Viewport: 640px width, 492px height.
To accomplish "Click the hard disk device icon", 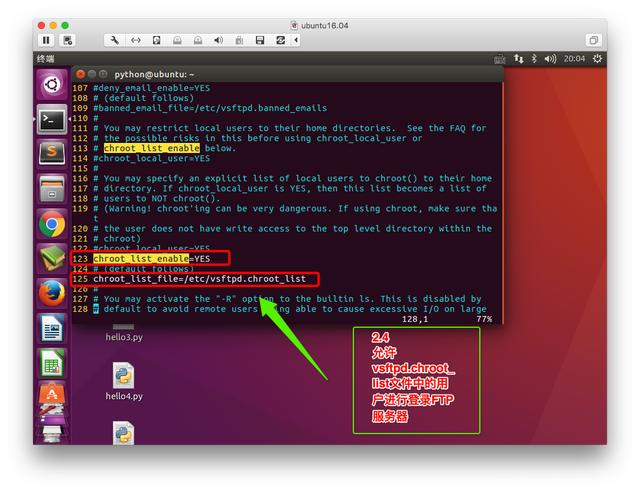I will click(157, 40).
